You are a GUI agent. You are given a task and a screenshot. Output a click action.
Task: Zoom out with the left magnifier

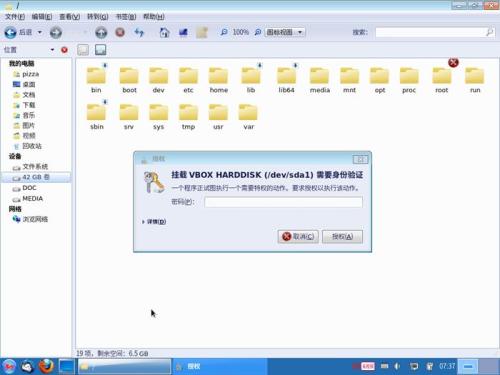tap(224, 32)
